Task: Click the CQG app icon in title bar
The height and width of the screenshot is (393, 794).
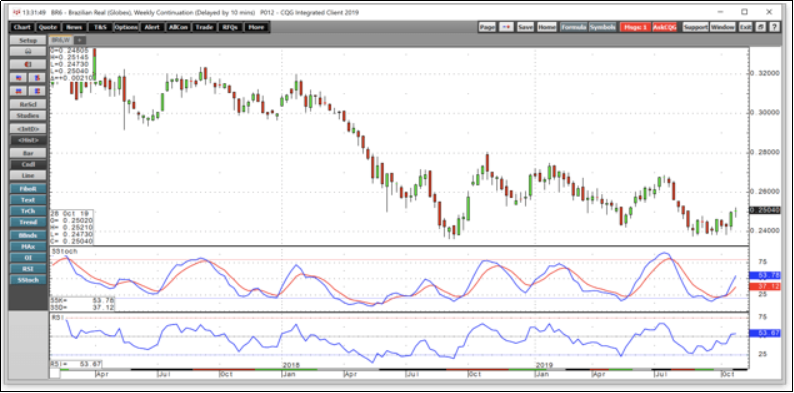Action: pyautogui.click(x=17, y=12)
